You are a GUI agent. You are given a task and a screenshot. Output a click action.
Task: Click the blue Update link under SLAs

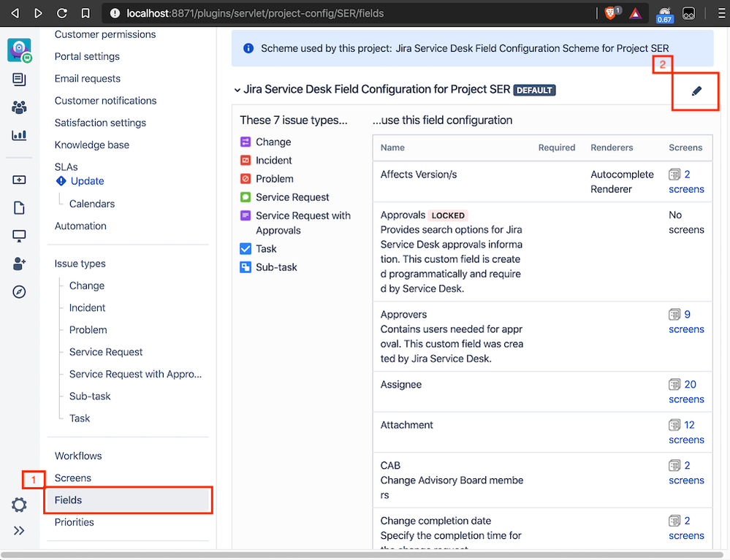87,181
